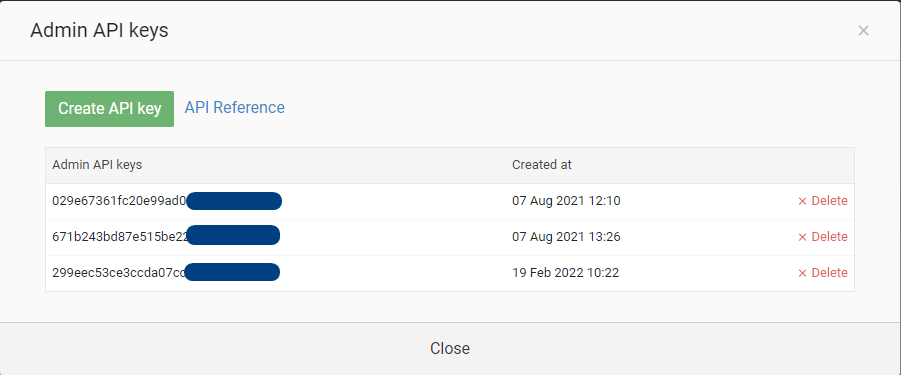Click the red X icon for key 029e67361fc20e99ad0
The image size is (901, 375).
pos(803,201)
